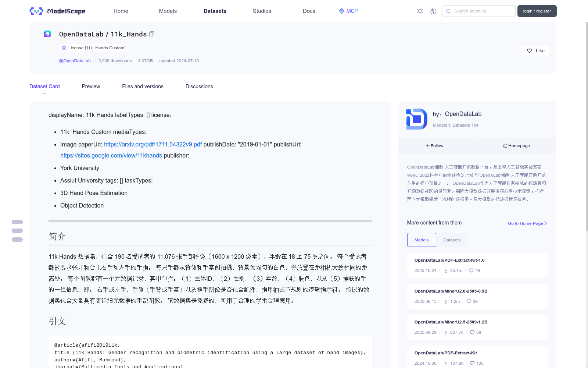The height and width of the screenshot is (368, 588).
Task: Click the 2,005 downloads text
Action: coord(115,61)
